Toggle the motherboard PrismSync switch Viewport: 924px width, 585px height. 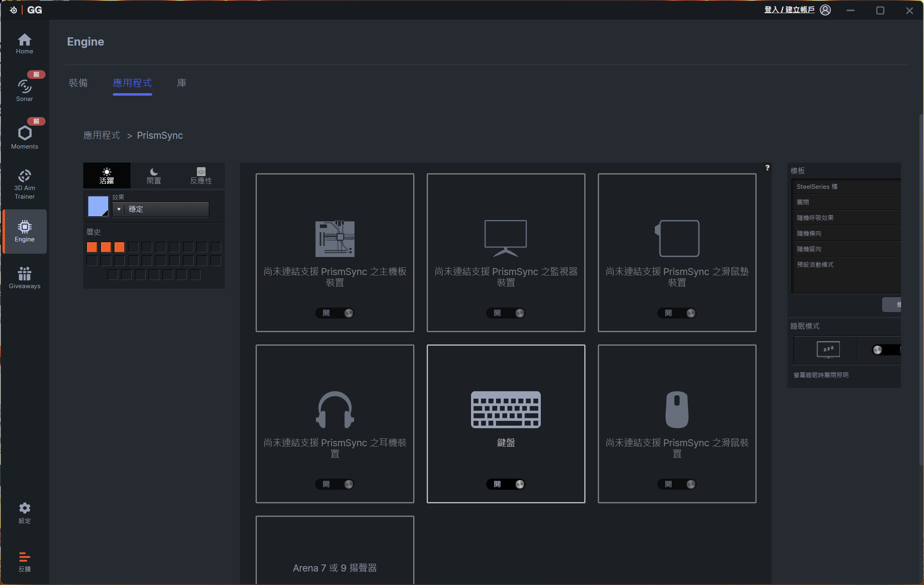335,313
